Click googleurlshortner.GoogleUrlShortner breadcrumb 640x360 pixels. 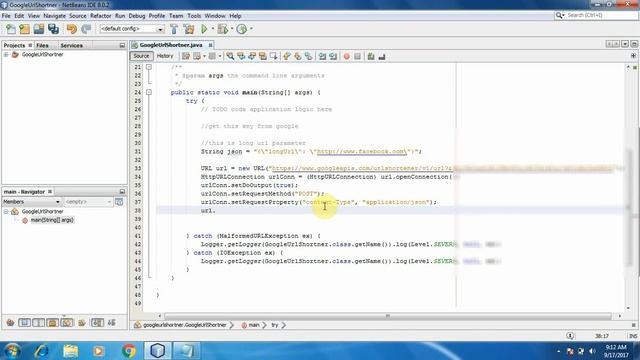[184, 325]
